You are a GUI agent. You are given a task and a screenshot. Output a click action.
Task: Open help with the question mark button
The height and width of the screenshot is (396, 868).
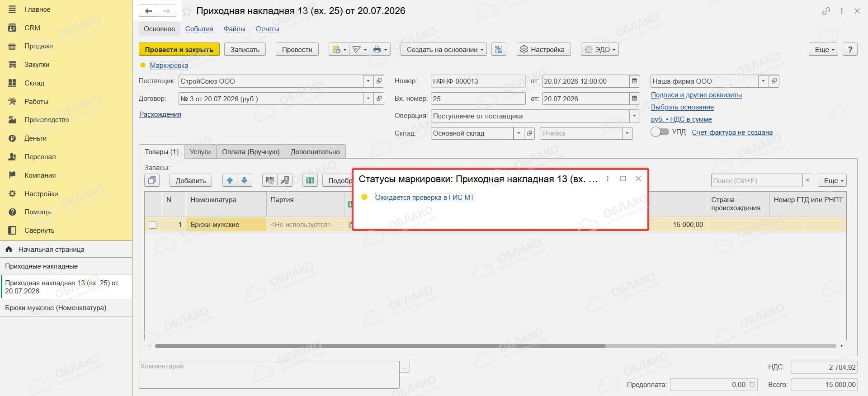(850, 49)
